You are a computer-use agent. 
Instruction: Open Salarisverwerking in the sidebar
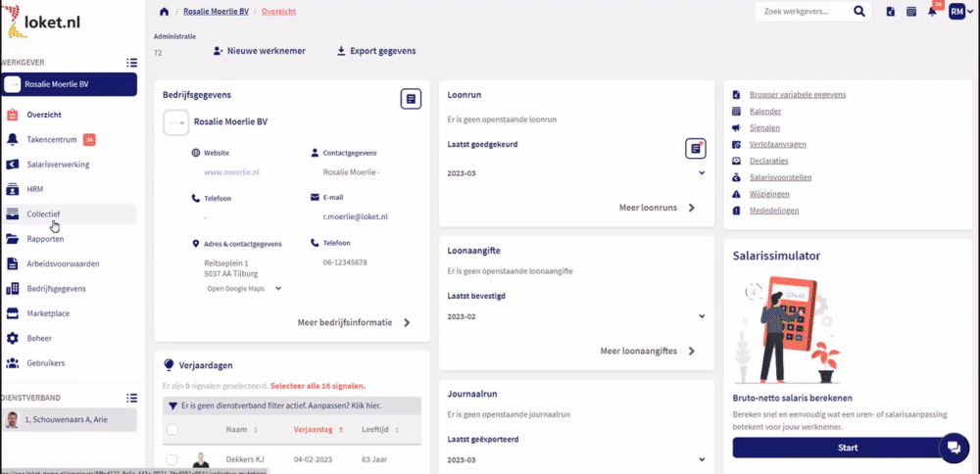(x=58, y=165)
